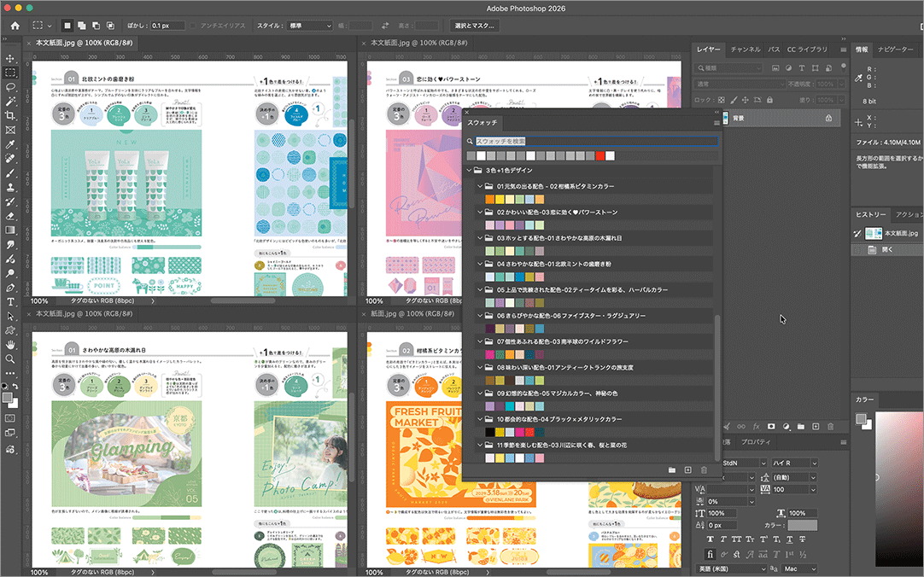The height and width of the screenshot is (577, 924).
Task: Select the Gradient tool
Action: point(10,230)
